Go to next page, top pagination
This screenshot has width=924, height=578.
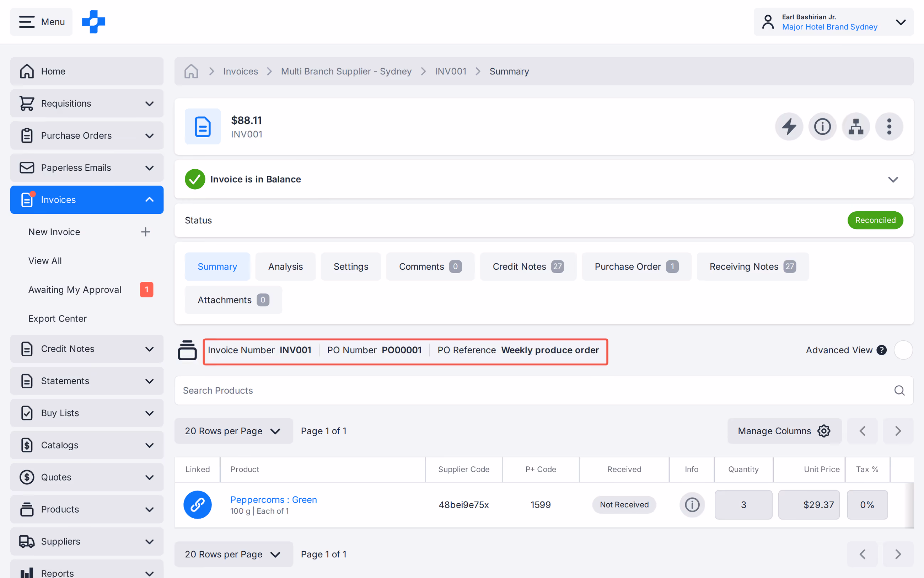click(898, 431)
